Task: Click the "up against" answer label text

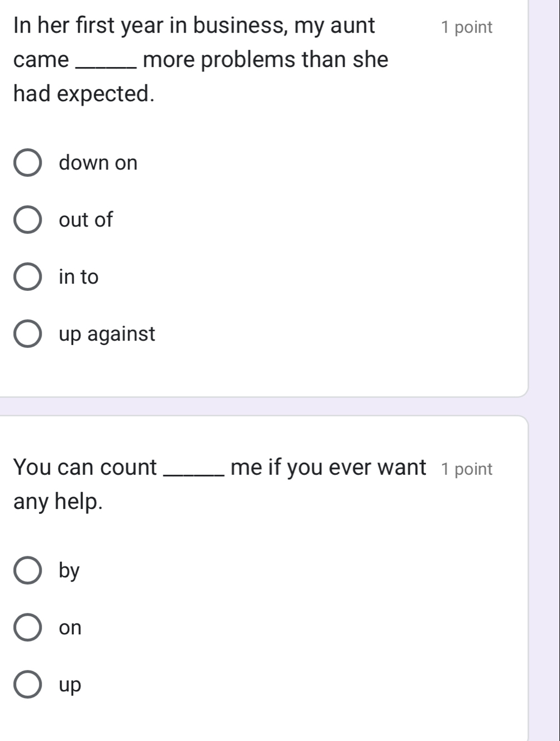Action: [x=107, y=334]
